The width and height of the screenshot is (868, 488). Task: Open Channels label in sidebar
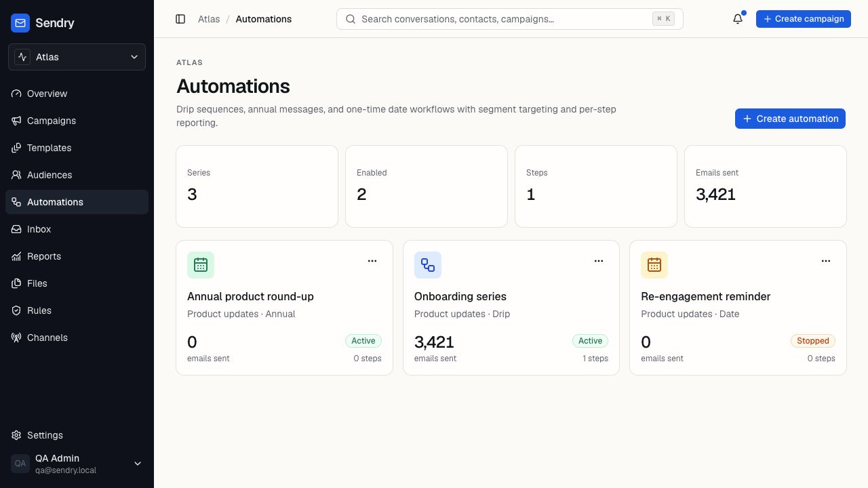click(47, 338)
